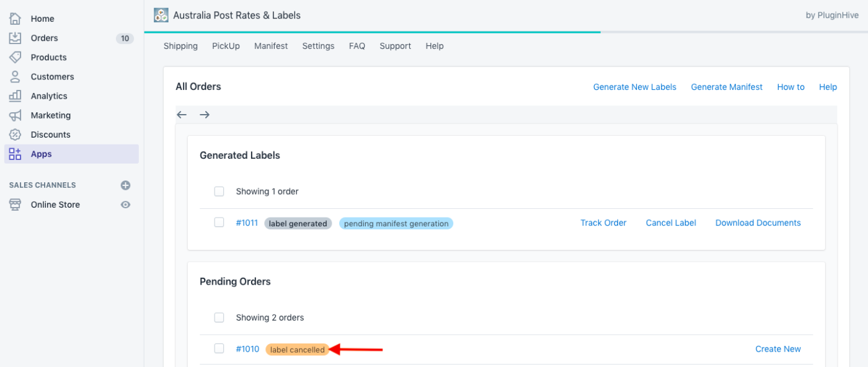Click the Orders inbox icon
The image size is (868, 367).
[15, 38]
